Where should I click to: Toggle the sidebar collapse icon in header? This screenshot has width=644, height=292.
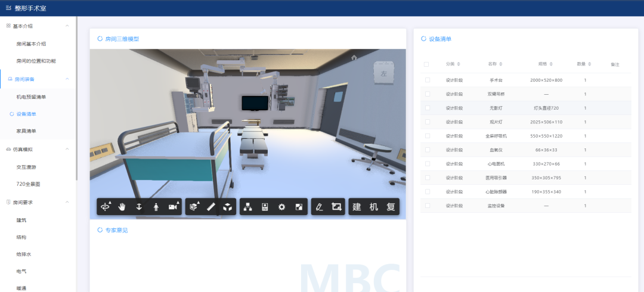pos(8,8)
